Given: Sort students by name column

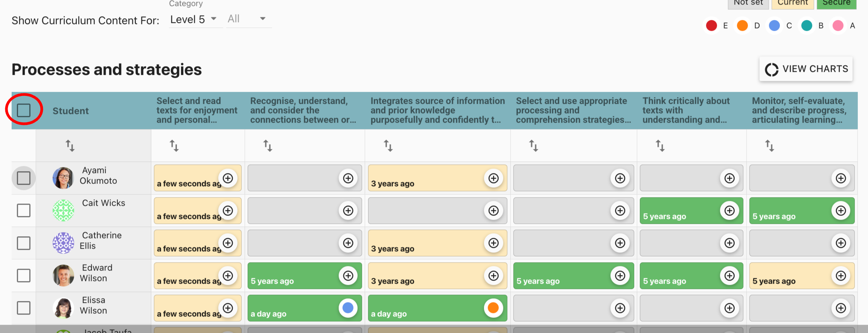Looking at the screenshot, I should coord(70,146).
